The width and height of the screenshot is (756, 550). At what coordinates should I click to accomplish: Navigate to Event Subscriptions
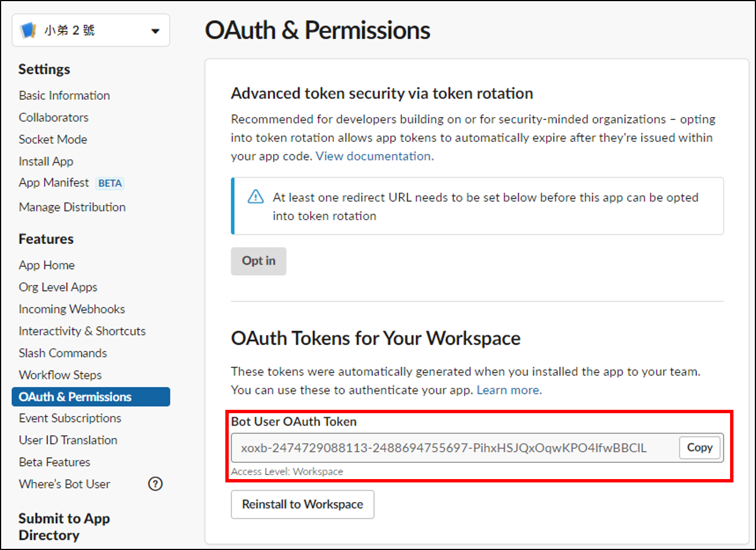pos(70,418)
